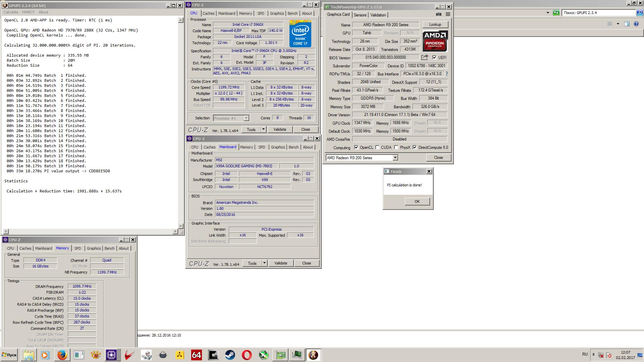Screen dimensions: 644x362
Task: Toggle the UEFI checkbox in GPU-Z
Action: tap(434, 57)
